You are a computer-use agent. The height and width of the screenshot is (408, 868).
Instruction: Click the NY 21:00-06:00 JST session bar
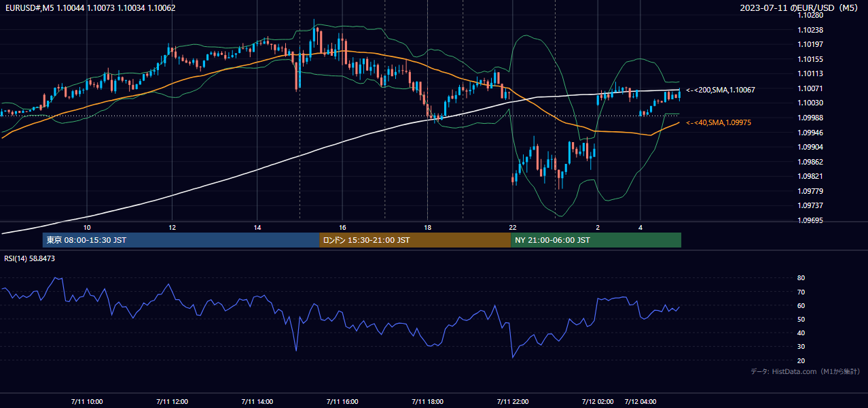(596, 240)
